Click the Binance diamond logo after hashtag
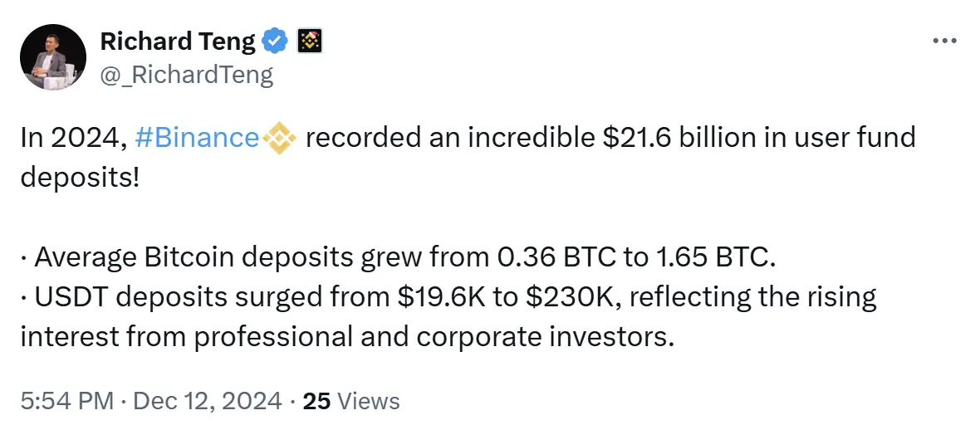980x430 pixels. (279, 137)
